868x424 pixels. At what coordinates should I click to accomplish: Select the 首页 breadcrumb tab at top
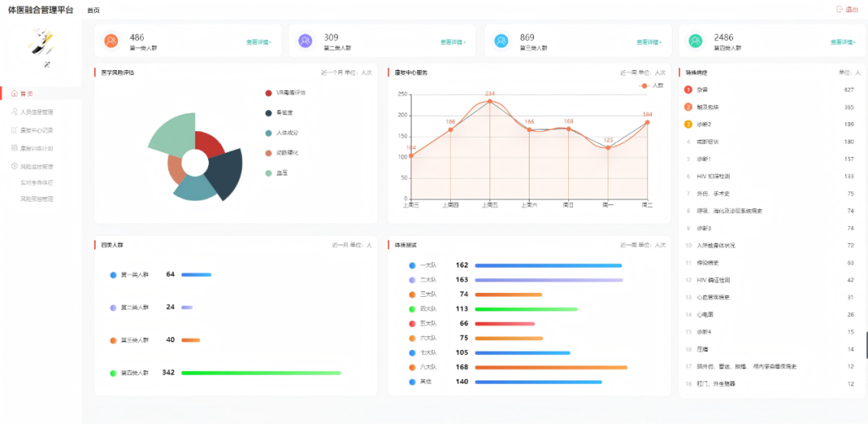coord(94,10)
